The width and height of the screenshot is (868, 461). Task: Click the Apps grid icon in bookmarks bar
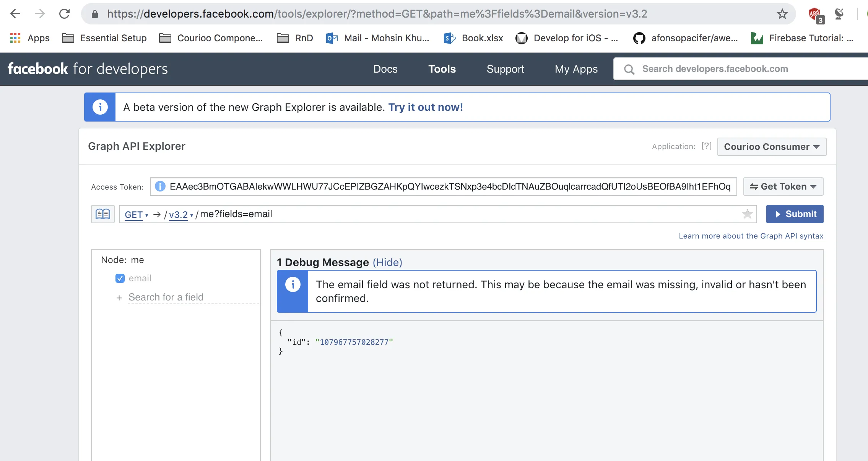[15, 38]
